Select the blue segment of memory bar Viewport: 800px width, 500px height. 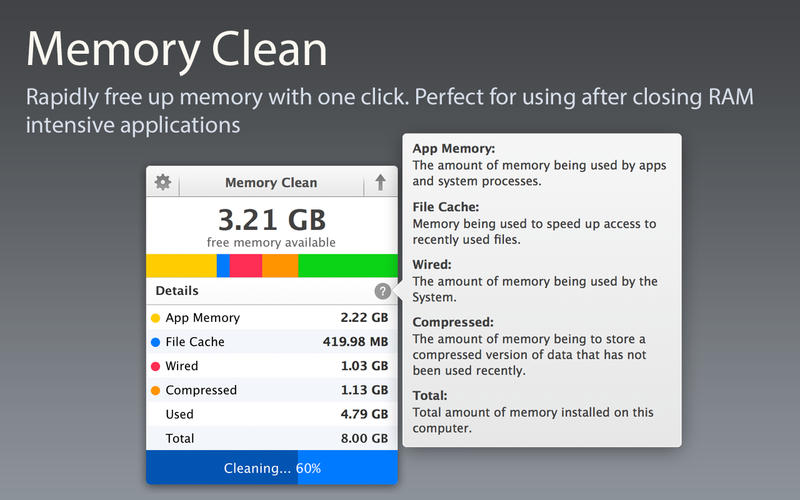[x=223, y=265]
